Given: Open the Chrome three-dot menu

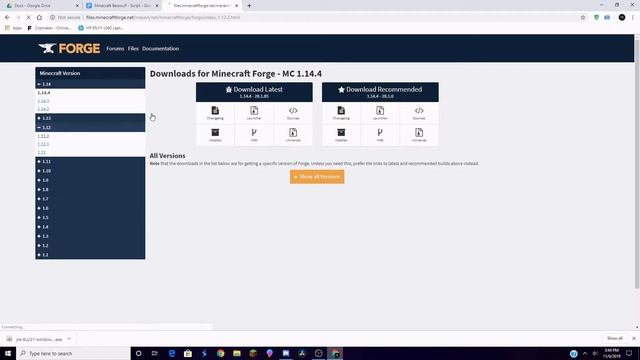Looking at the screenshot, I should click(633, 18).
